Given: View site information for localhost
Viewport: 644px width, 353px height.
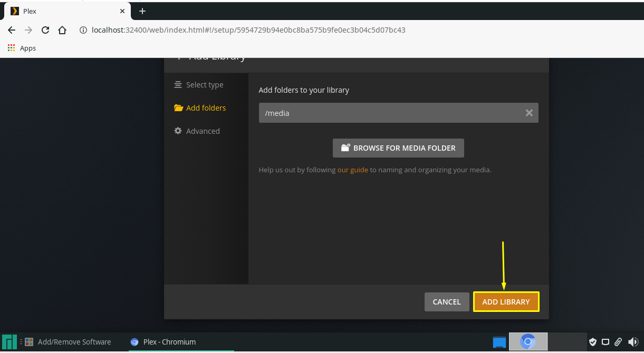Looking at the screenshot, I should [x=83, y=30].
